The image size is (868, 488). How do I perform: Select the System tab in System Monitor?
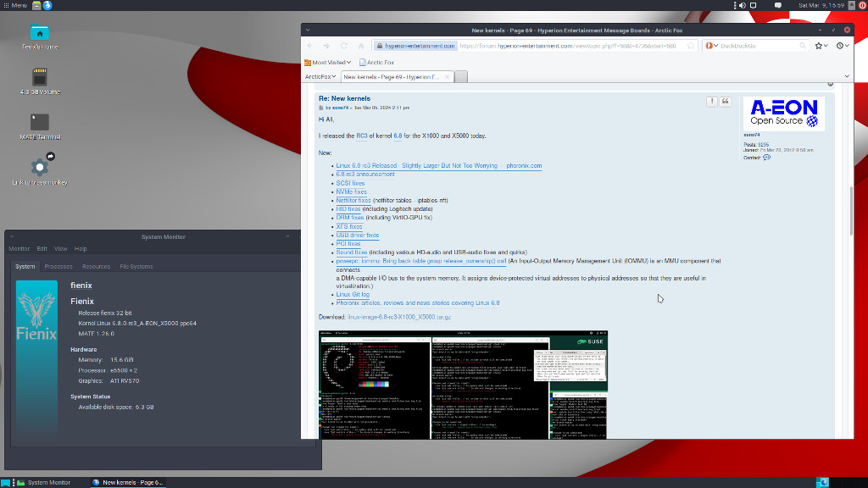pyautogui.click(x=25, y=267)
